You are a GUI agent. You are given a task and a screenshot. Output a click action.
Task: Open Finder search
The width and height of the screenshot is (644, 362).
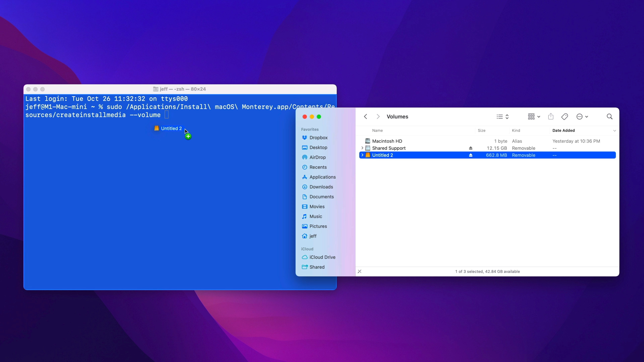click(609, 117)
